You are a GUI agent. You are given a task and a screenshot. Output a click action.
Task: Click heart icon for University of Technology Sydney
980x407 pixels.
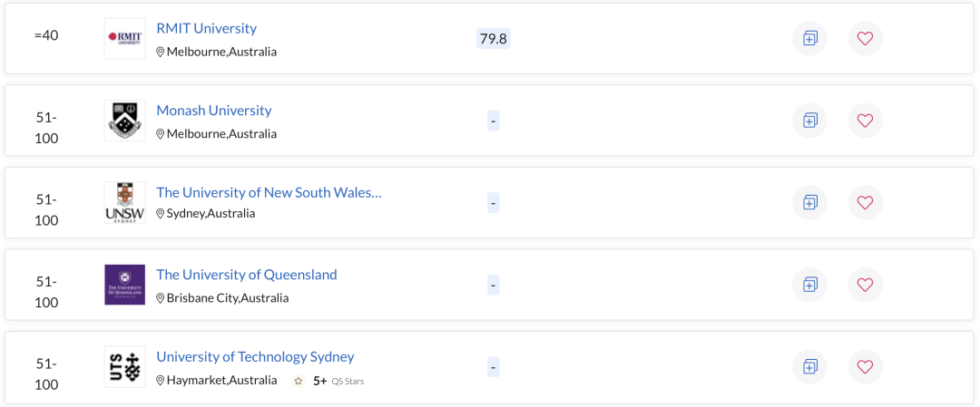tap(865, 367)
